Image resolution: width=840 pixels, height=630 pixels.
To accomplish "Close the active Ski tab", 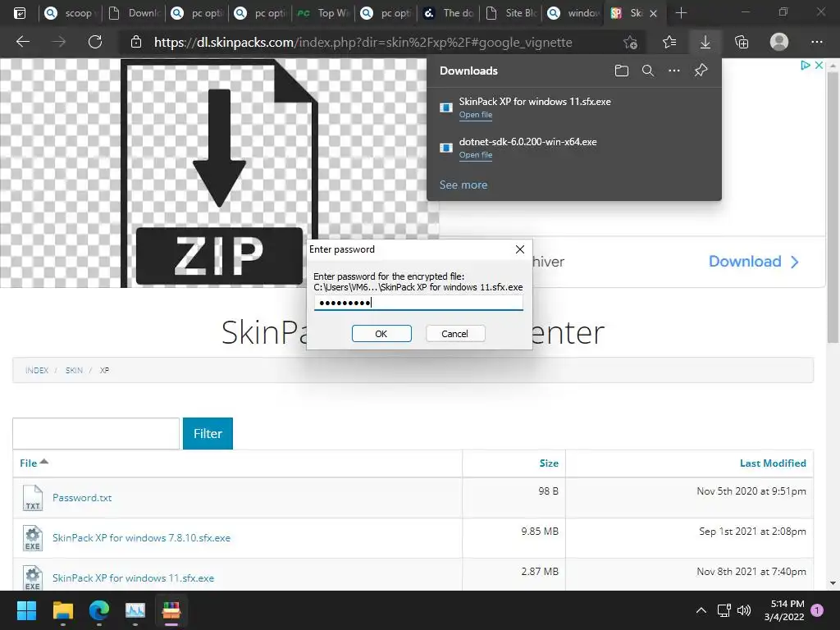I will point(654,13).
